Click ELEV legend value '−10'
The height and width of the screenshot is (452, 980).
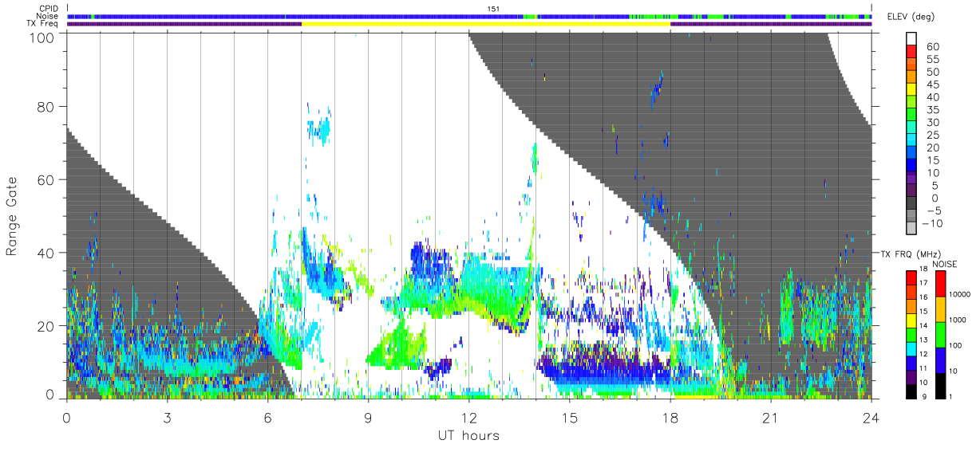(934, 224)
